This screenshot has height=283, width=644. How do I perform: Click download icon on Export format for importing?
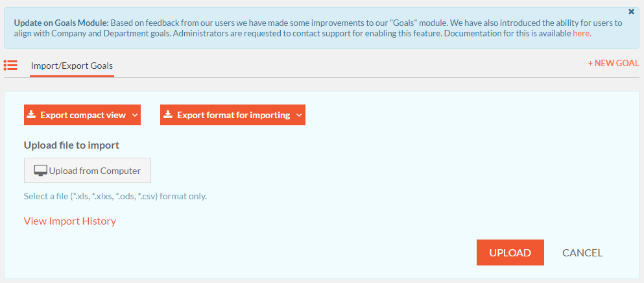(167, 115)
